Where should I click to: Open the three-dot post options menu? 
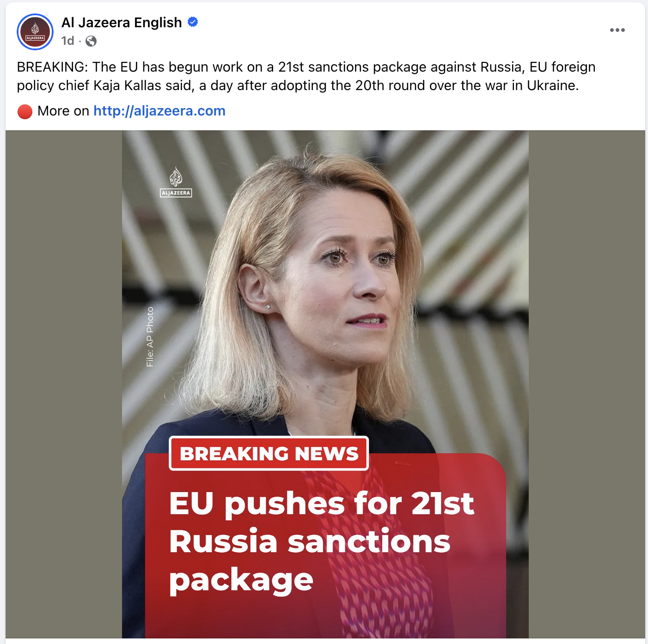pos(617,30)
